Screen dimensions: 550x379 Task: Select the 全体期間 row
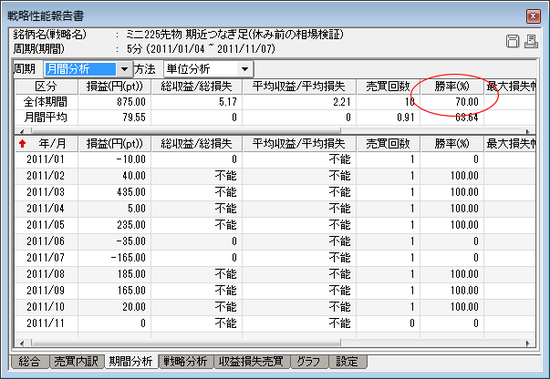[275, 102]
